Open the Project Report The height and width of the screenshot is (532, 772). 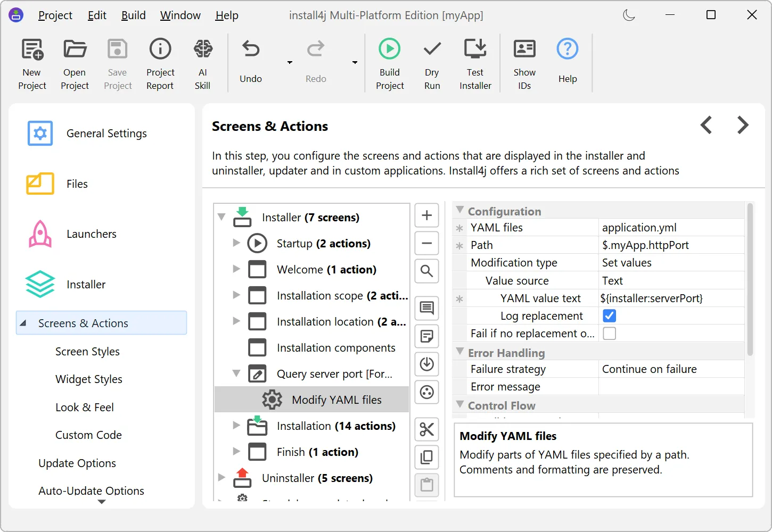(x=160, y=64)
